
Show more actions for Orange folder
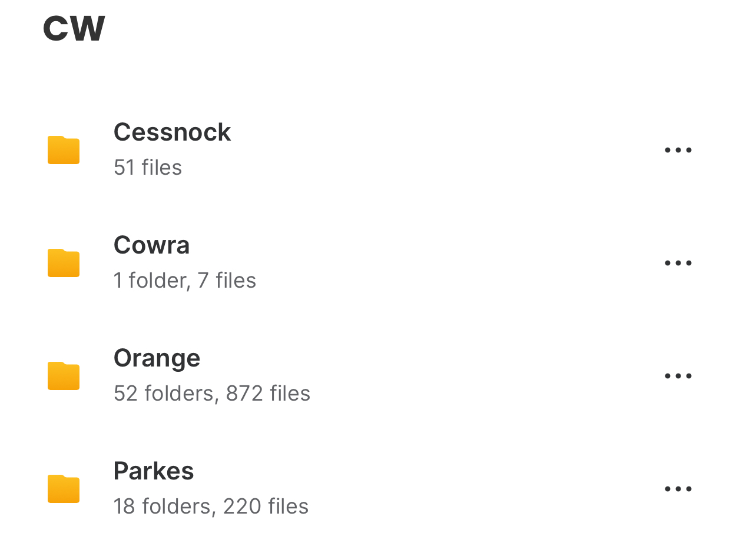tap(678, 376)
